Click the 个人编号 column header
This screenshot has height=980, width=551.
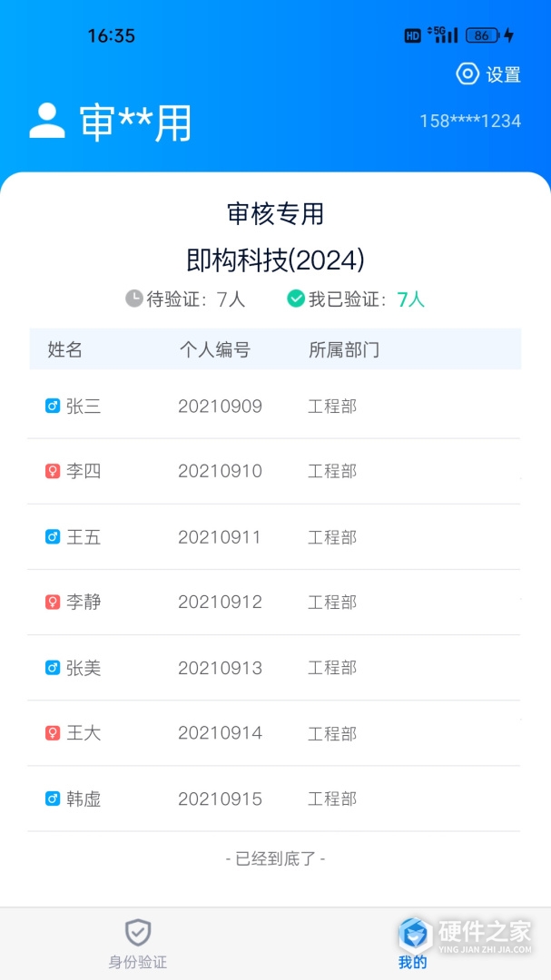(214, 350)
